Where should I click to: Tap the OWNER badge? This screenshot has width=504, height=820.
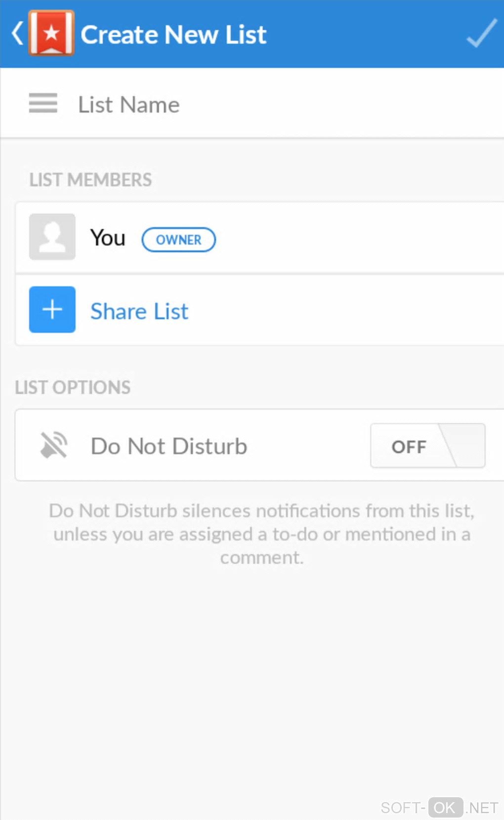click(178, 240)
